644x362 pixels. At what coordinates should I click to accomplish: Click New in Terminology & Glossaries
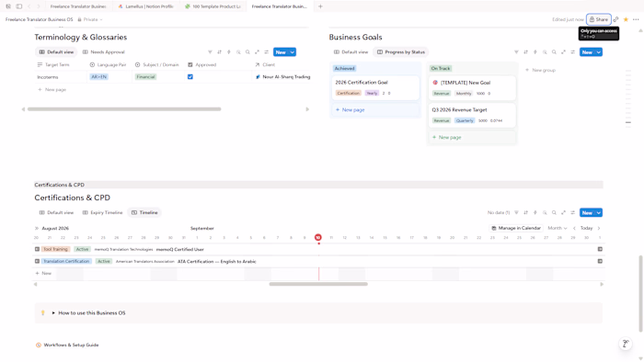281,52
